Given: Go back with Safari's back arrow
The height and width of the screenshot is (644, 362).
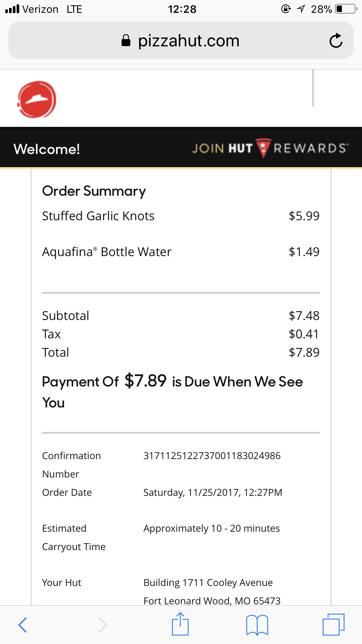Looking at the screenshot, I should (23, 625).
